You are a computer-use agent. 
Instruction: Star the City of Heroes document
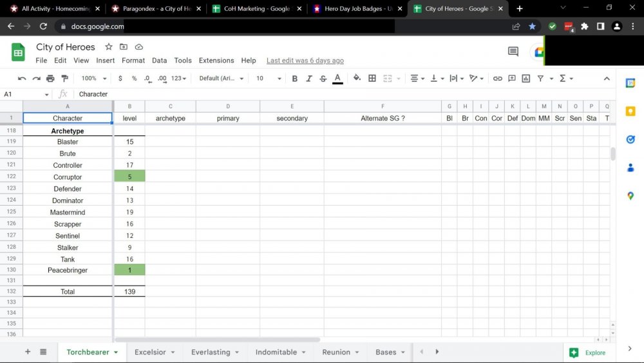coord(109,47)
